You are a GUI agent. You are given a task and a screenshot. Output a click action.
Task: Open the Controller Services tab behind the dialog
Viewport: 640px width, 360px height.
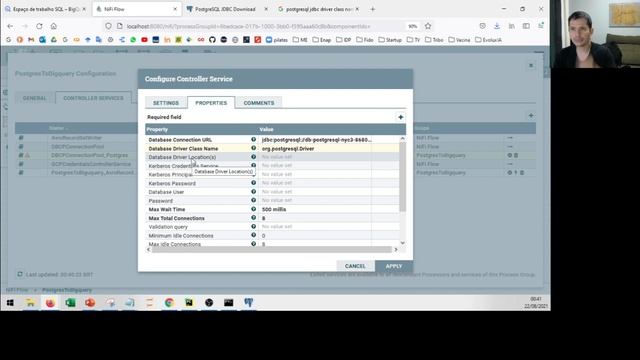pyautogui.click(x=93, y=98)
